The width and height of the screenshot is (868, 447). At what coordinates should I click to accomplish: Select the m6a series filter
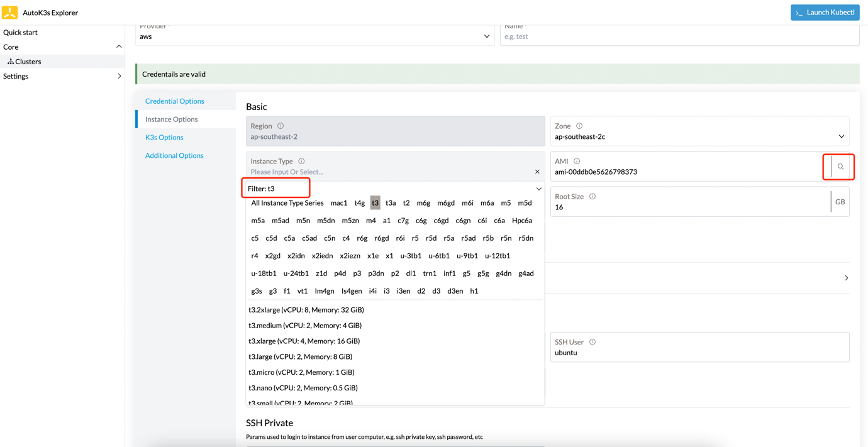[x=487, y=203]
